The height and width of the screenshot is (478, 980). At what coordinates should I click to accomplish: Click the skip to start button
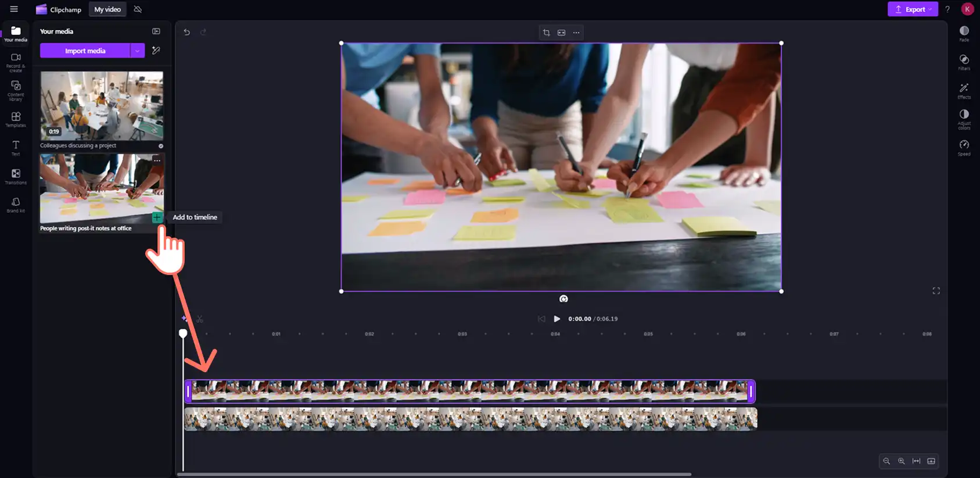tap(541, 319)
